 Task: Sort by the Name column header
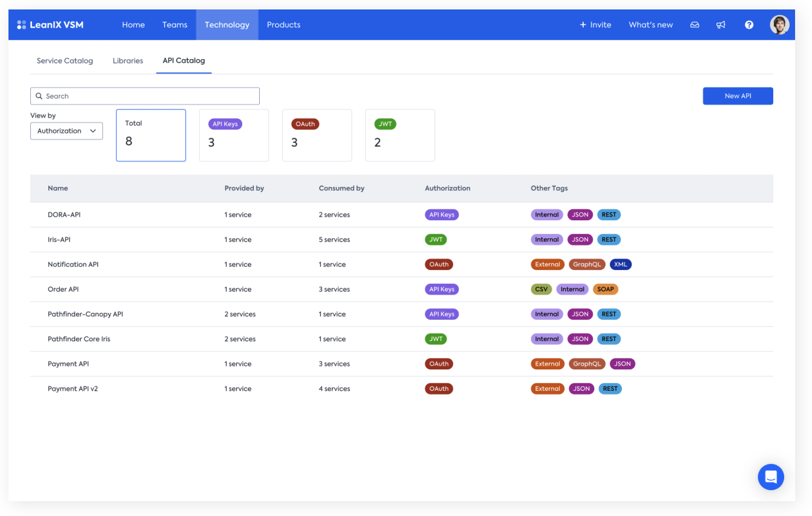click(x=58, y=188)
